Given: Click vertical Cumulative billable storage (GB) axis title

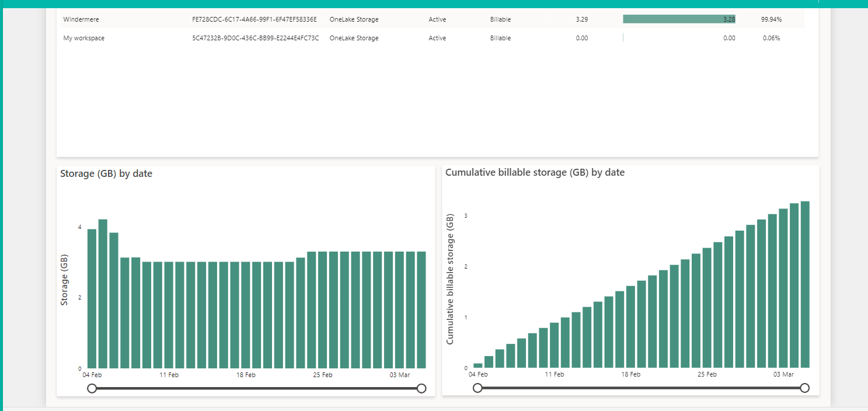Looking at the screenshot, I should click(x=450, y=278).
